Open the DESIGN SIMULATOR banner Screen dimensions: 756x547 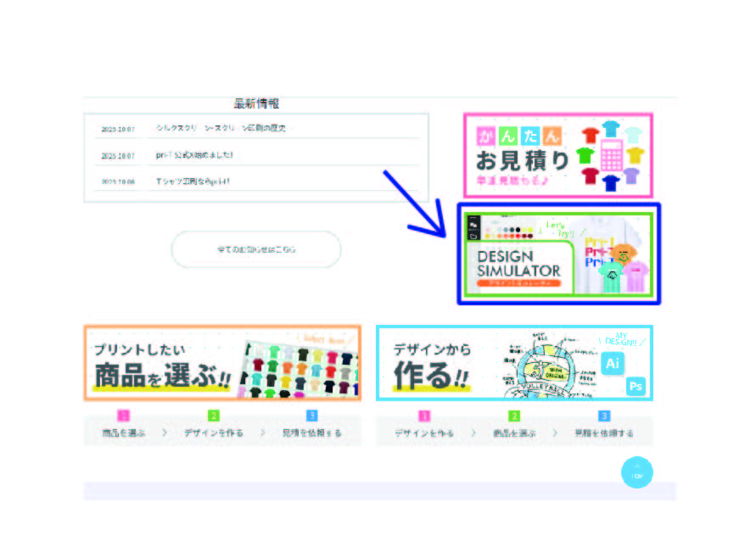tap(518, 263)
